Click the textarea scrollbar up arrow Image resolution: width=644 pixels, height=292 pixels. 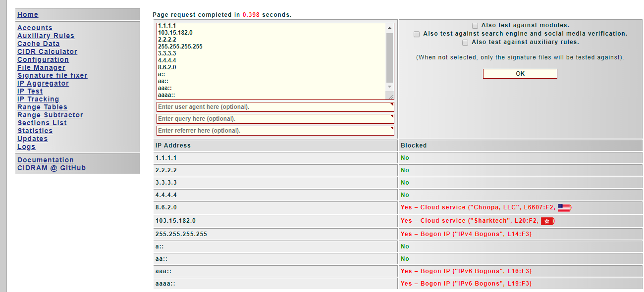click(x=389, y=28)
